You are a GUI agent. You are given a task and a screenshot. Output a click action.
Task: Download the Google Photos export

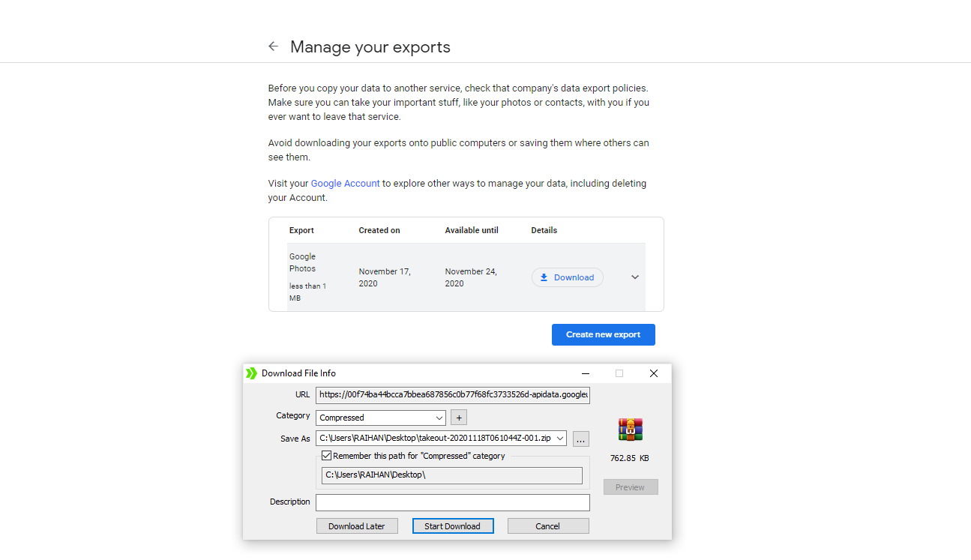[567, 277]
